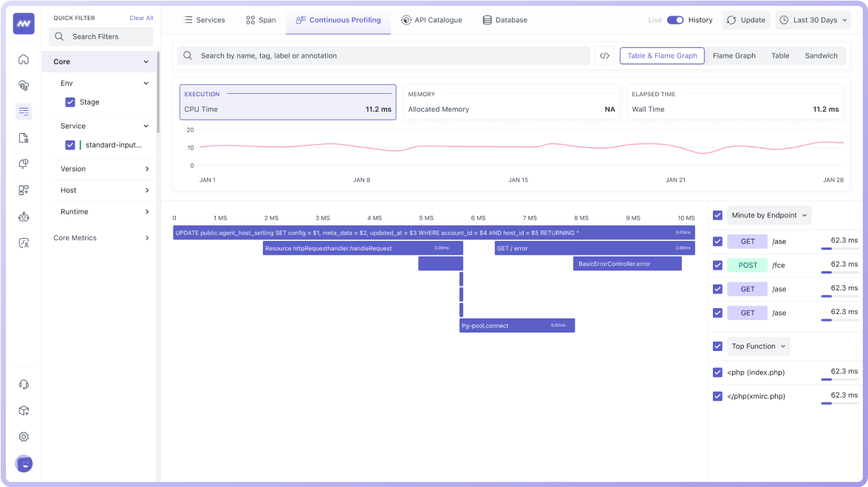
Task: Uncheck the standard-input service checkbox
Action: [70, 145]
